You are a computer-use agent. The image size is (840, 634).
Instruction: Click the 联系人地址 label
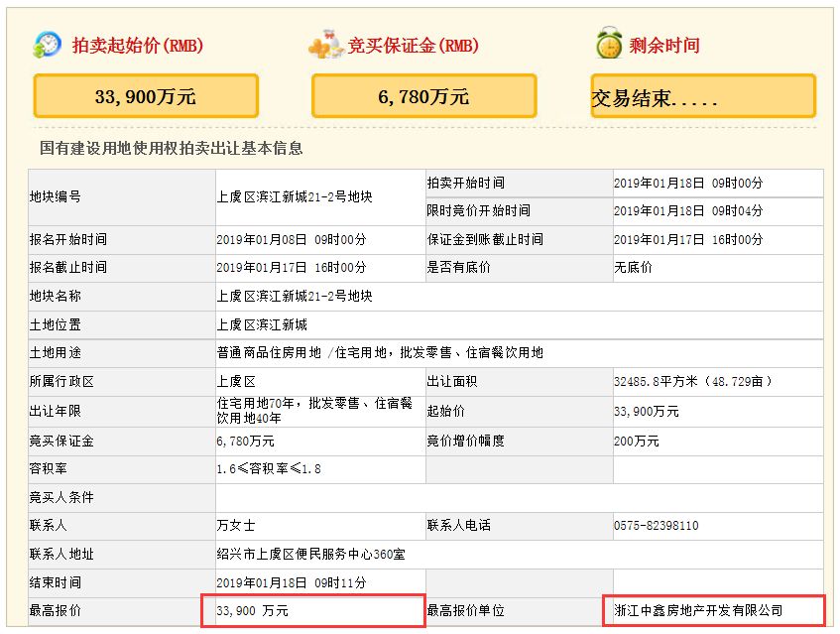61,555
